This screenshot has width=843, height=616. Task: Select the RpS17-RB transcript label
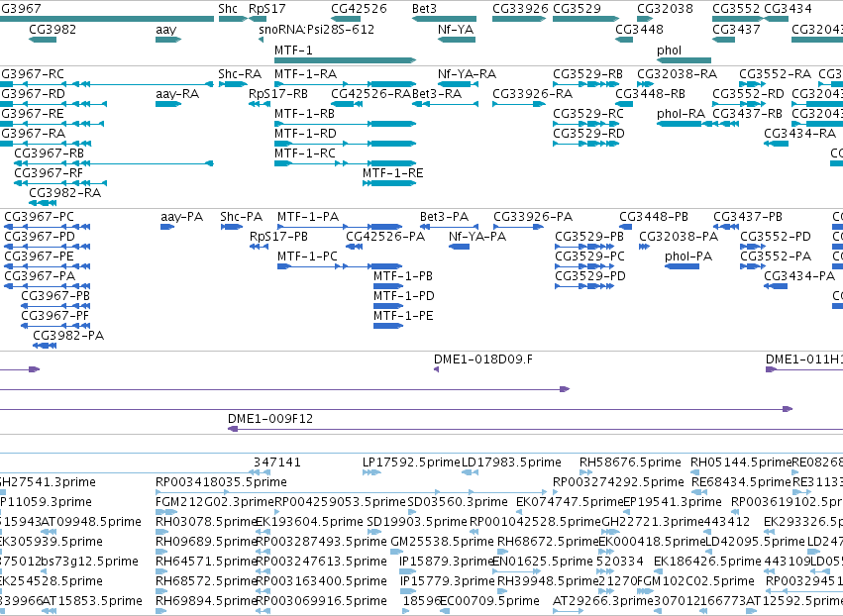point(278,94)
